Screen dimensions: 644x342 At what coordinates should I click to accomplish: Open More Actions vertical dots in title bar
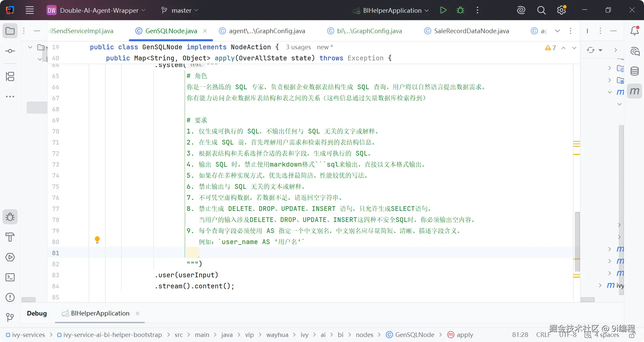tap(477, 10)
